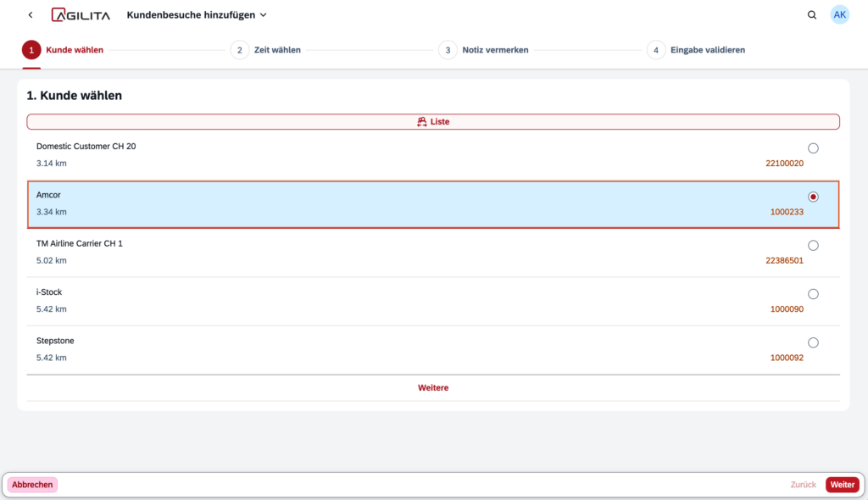Click step 4 circle icon
This screenshot has height=500, width=868.
point(656,50)
